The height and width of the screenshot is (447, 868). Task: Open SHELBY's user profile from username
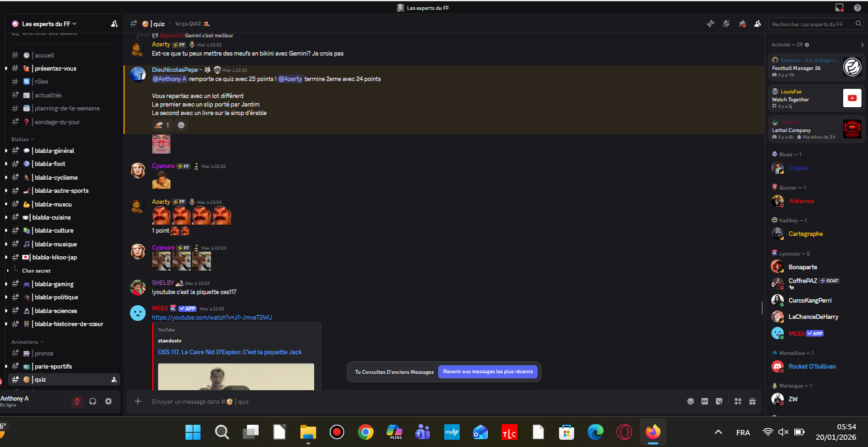point(163,283)
